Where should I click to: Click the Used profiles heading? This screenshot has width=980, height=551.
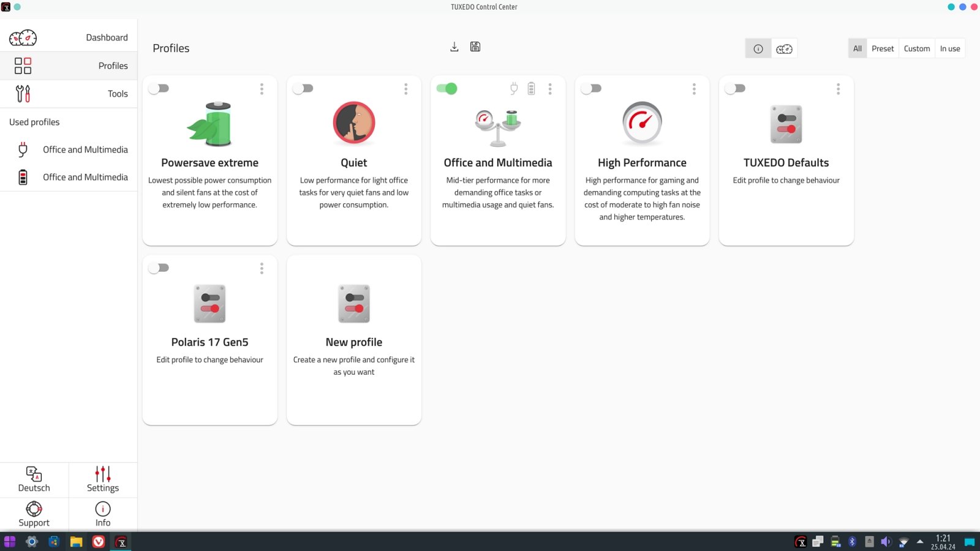coord(34,122)
